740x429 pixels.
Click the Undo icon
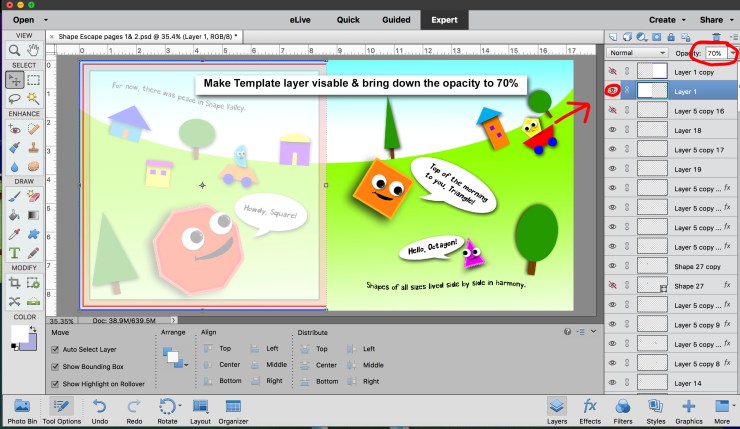point(99,409)
